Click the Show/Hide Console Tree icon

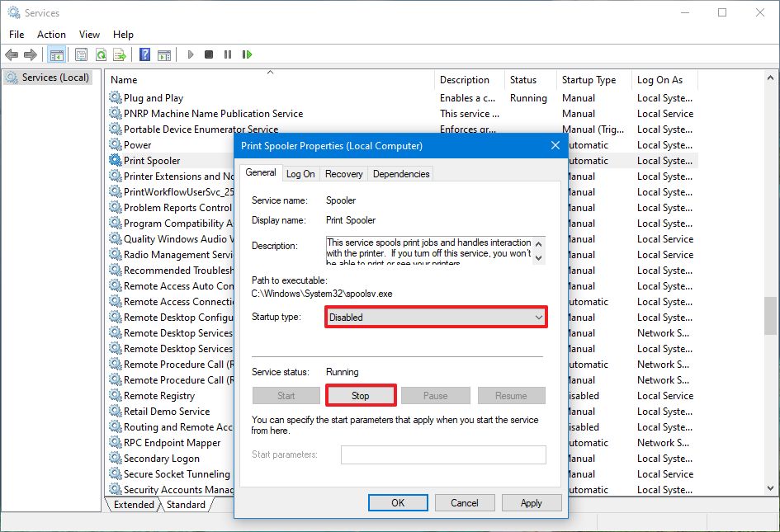point(56,54)
